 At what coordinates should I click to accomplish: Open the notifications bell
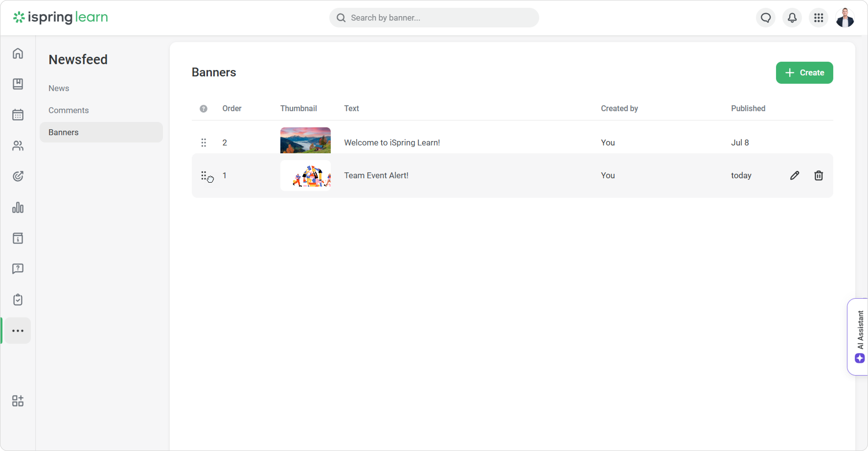point(792,18)
